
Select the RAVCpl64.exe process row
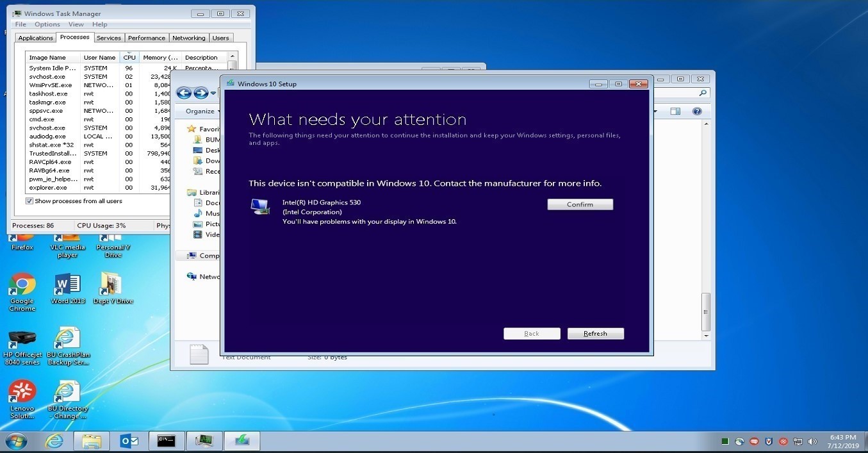click(x=127, y=162)
